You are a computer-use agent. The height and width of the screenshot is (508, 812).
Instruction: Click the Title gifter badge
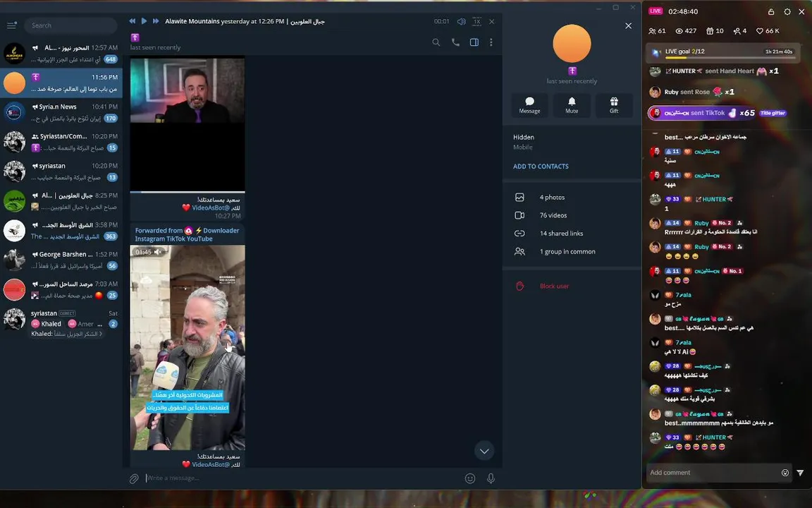pos(773,113)
